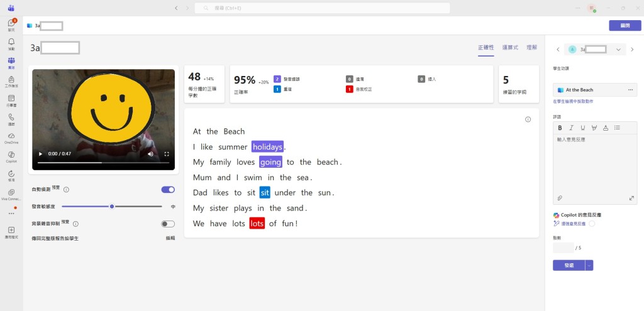Click the attachment paperclip icon
The image size is (644, 311).
click(x=559, y=198)
